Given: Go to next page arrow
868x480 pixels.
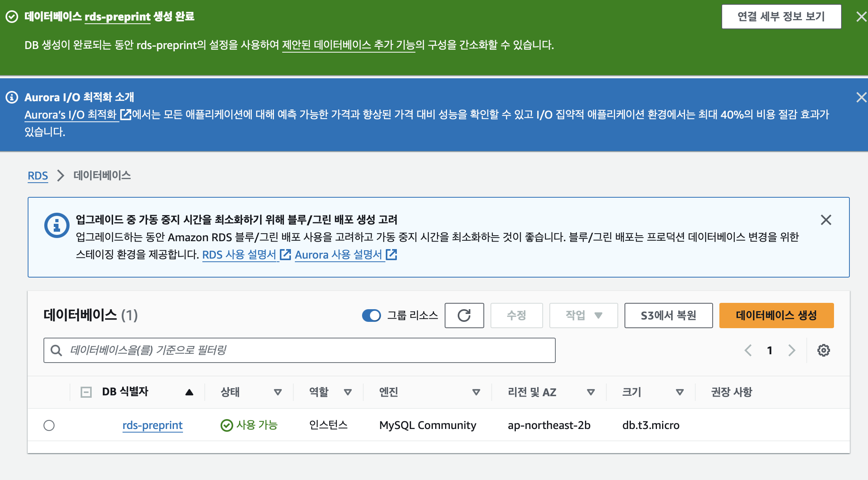Looking at the screenshot, I should tap(791, 350).
